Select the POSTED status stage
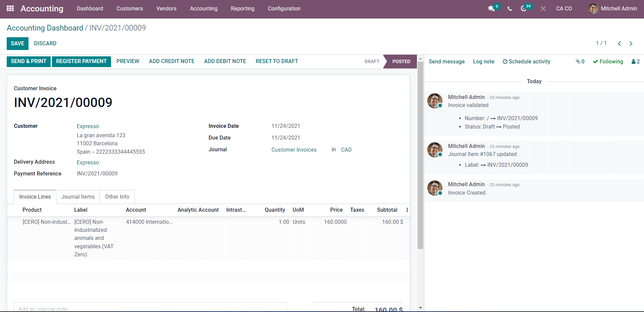The height and width of the screenshot is (312, 644). click(401, 62)
